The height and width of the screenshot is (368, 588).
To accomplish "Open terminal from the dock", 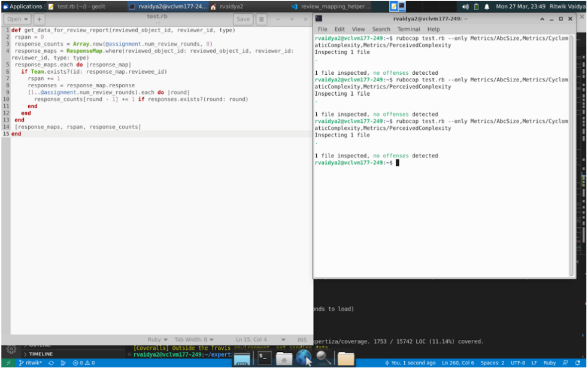I will [x=264, y=358].
